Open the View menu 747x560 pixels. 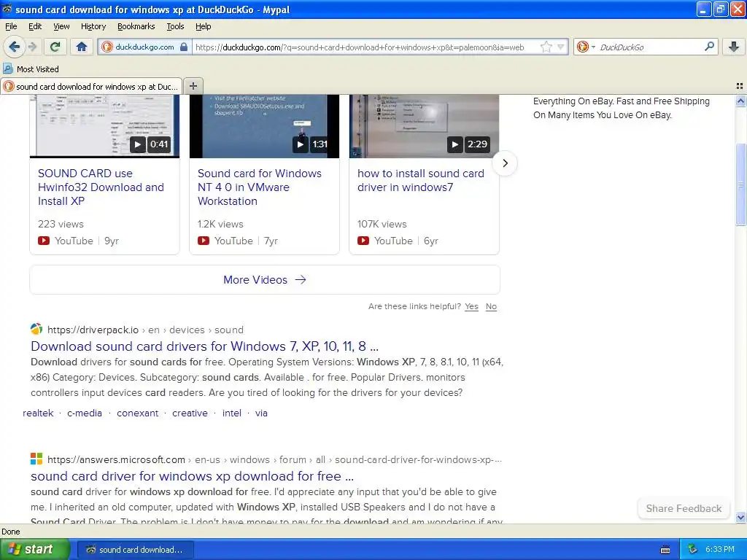tap(61, 26)
